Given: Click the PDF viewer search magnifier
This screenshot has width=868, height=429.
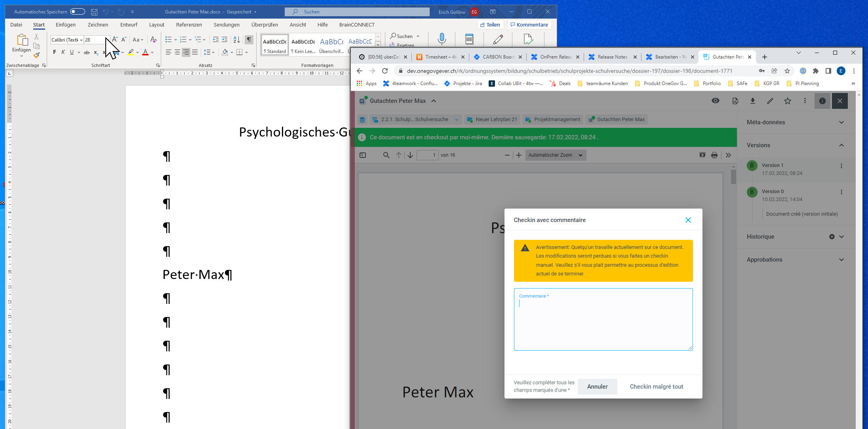Looking at the screenshot, I should (386, 155).
